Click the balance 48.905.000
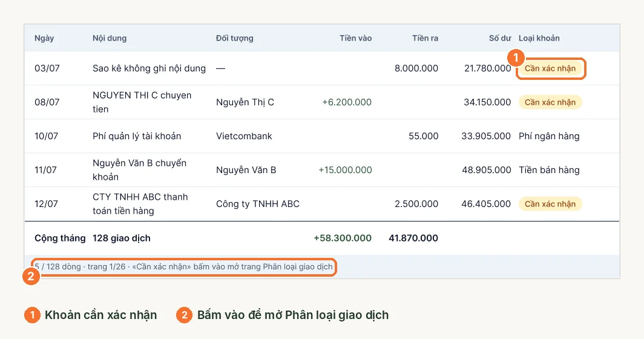644x339 pixels. coord(486,170)
